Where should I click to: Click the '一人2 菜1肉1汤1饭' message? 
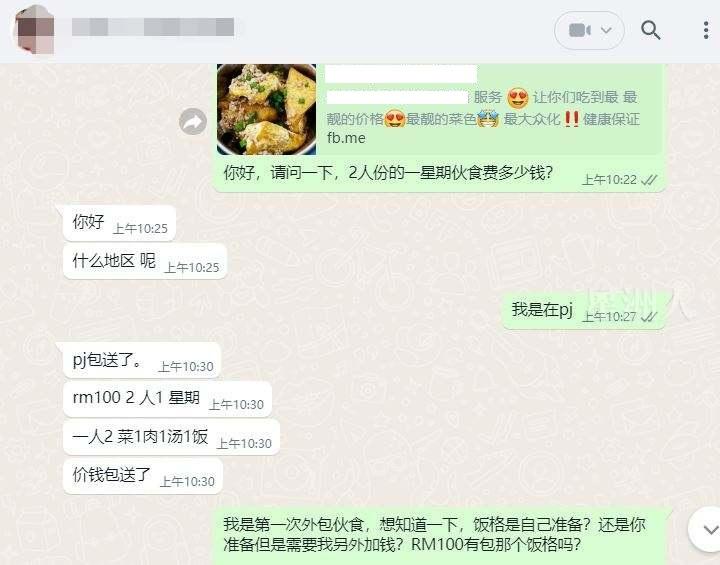(171, 437)
